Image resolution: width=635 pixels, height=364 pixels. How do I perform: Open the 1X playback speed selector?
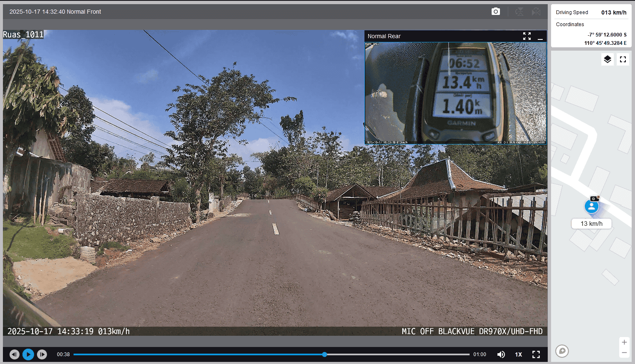(518, 354)
